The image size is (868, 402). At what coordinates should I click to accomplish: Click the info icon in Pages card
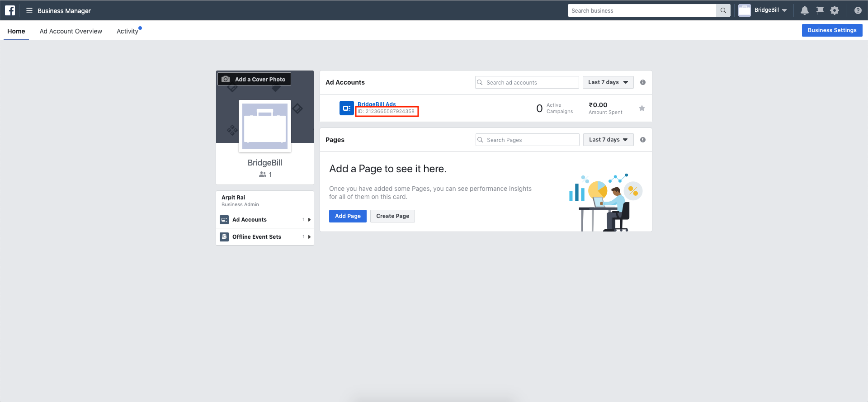642,140
